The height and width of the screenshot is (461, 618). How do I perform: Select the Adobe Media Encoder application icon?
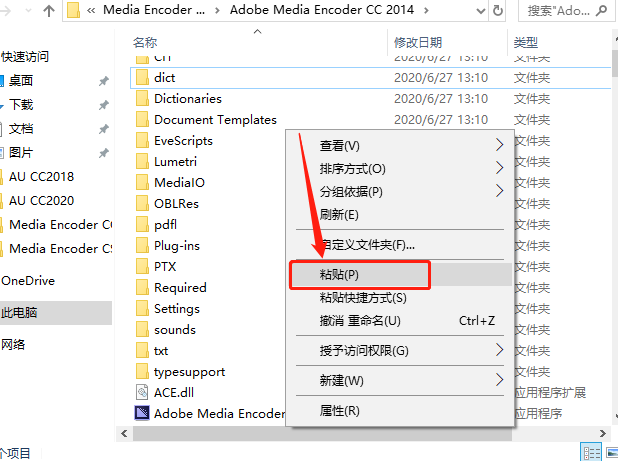142,413
